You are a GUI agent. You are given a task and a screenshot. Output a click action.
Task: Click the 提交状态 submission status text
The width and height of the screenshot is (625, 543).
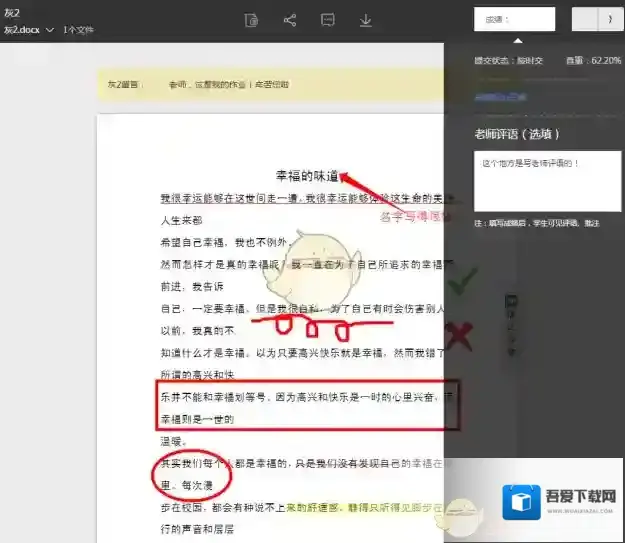point(508,61)
